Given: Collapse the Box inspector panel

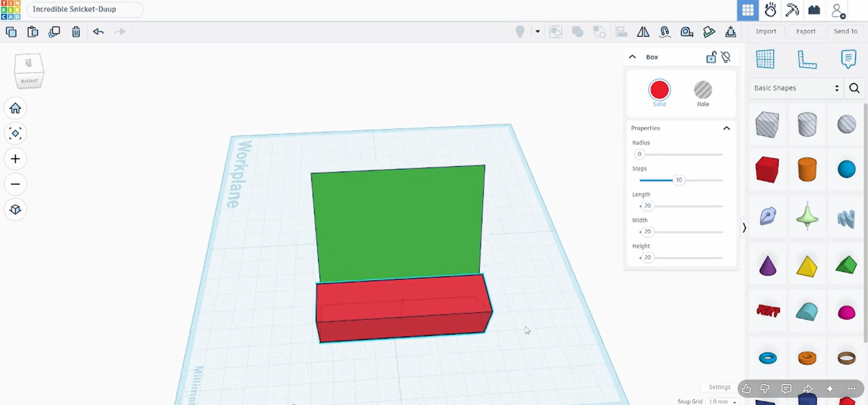Looking at the screenshot, I should click(x=632, y=57).
